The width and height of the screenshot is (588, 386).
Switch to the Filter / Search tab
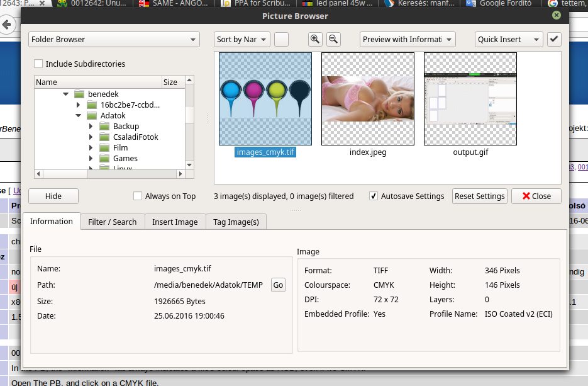click(x=112, y=222)
